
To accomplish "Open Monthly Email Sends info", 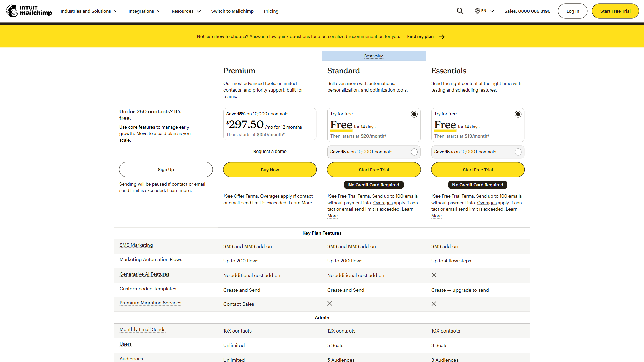I will [143, 330].
